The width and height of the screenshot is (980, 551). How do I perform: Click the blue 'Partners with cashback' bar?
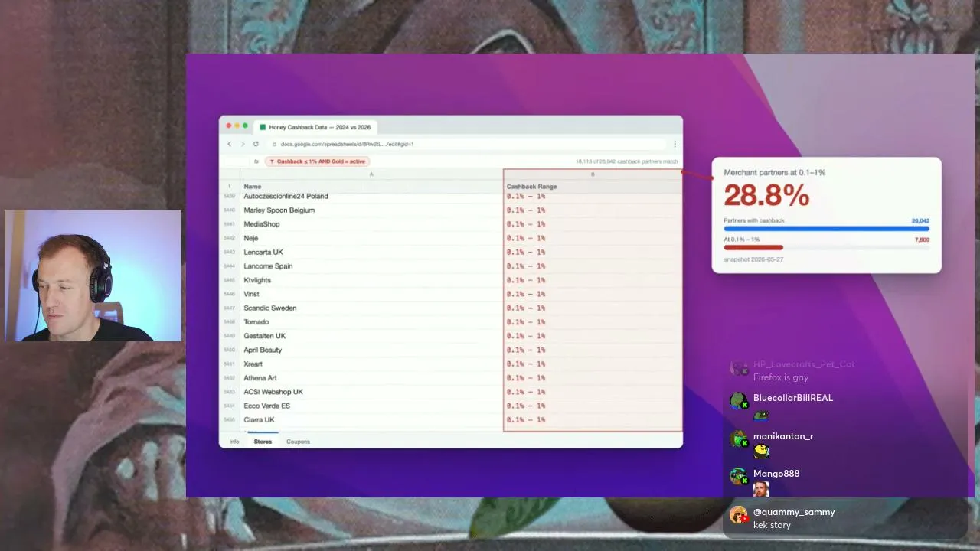pos(826,228)
